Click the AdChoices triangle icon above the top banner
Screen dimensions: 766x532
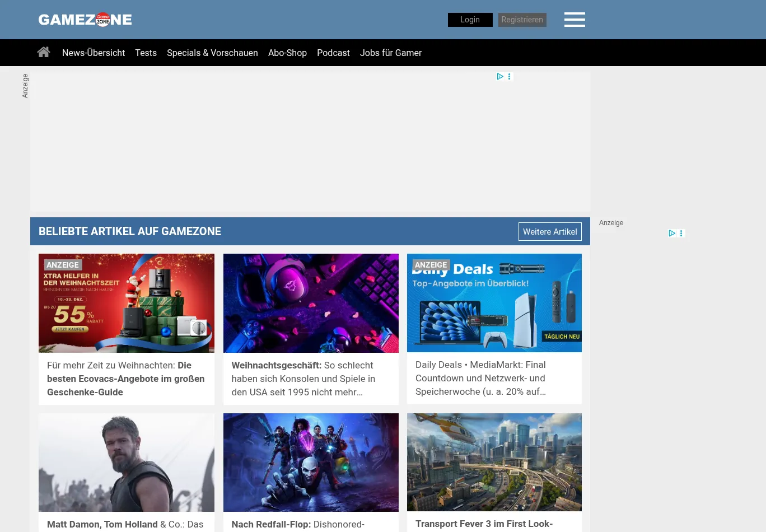(x=500, y=76)
